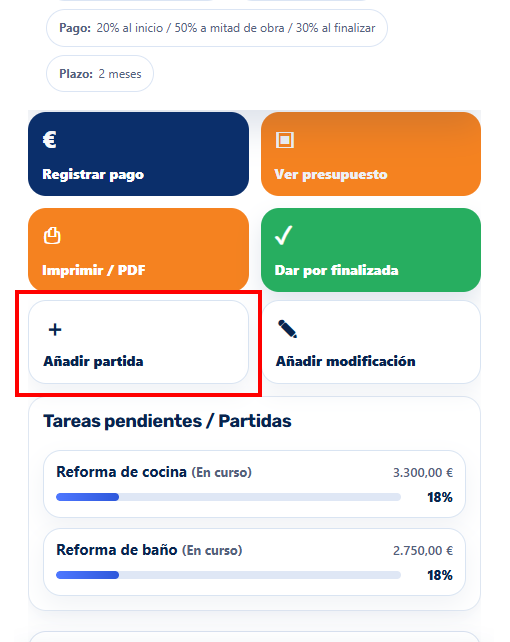Viewport: 510px width, 642px height.
Task: Click the pencil icon on Añadir modificación
Action: click(287, 329)
